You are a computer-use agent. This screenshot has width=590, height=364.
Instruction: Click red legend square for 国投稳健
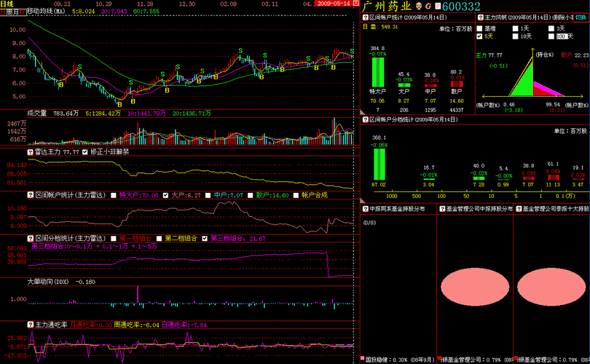363,359
